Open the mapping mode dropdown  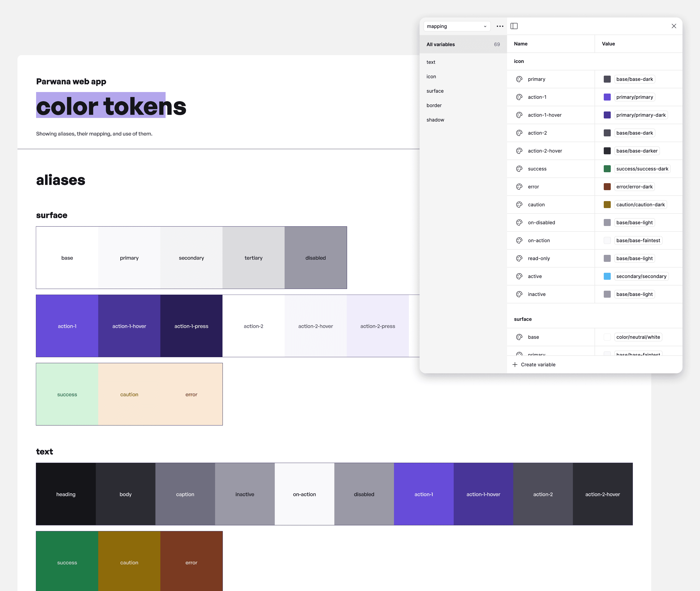tap(457, 26)
